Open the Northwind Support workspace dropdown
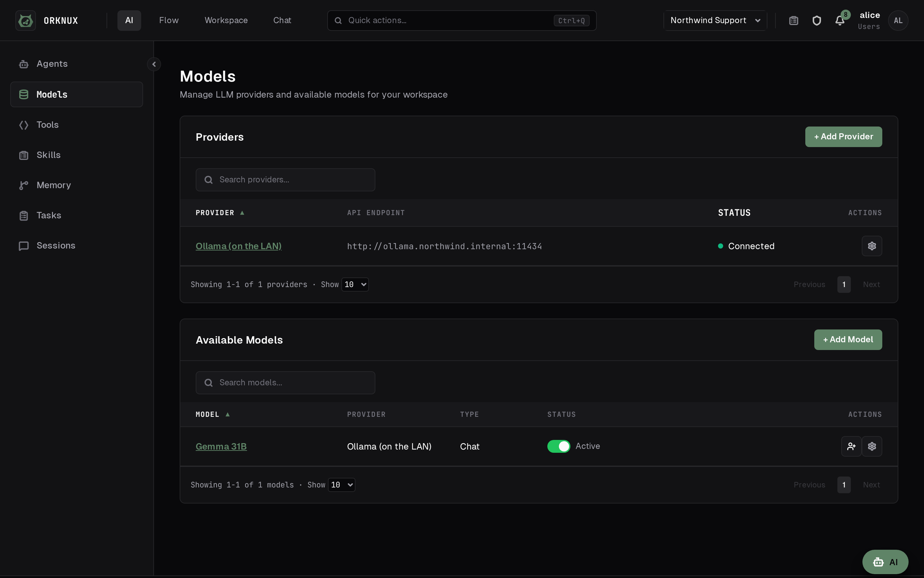 tap(715, 20)
